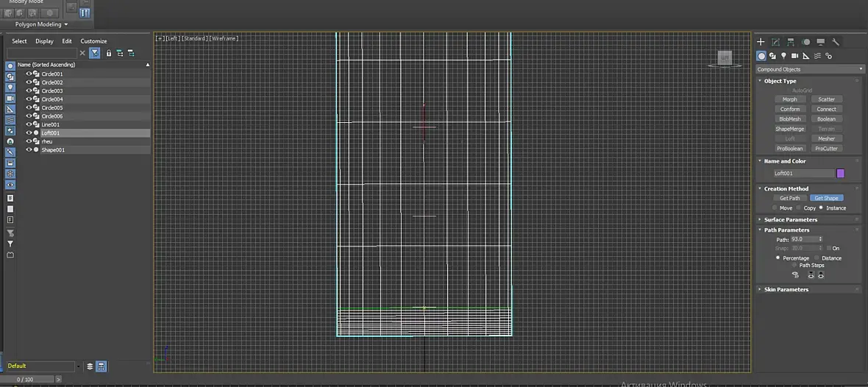
Task: Click the Get Path button
Action: coord(790,198)
